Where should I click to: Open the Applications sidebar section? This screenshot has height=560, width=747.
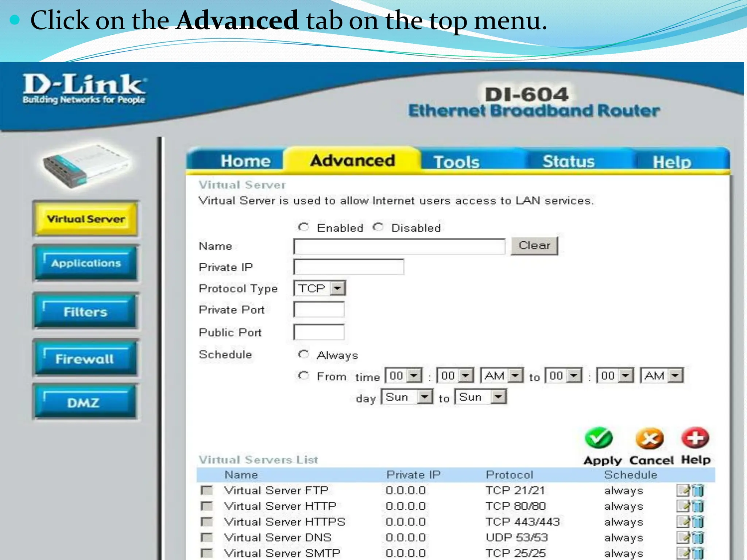coord(86,263)
